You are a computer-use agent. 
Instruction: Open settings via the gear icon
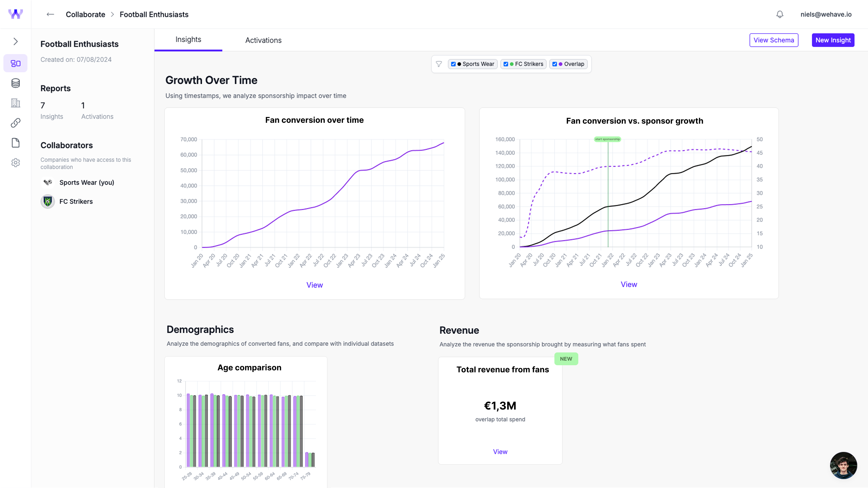pyautogui.click(x=16, y=162)
